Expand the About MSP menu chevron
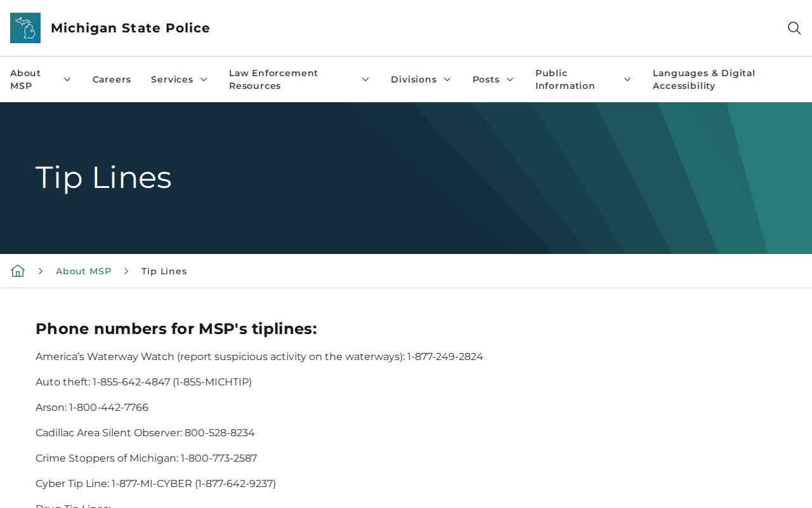This screenshot has width=812, height=508. tap(67, 79)
